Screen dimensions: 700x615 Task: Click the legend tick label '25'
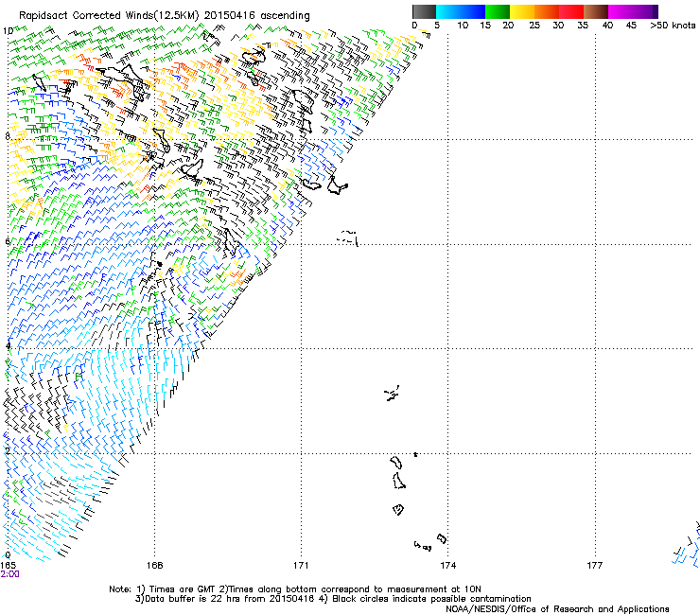(x=534, y=26)
